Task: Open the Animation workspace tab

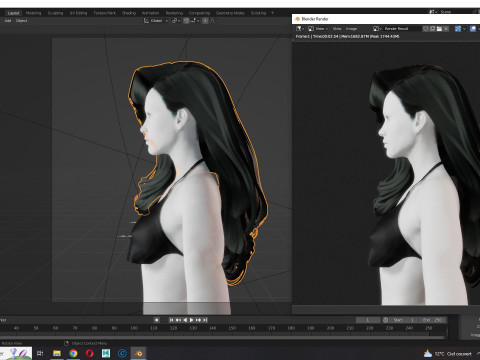Action: tap(150, 13)
